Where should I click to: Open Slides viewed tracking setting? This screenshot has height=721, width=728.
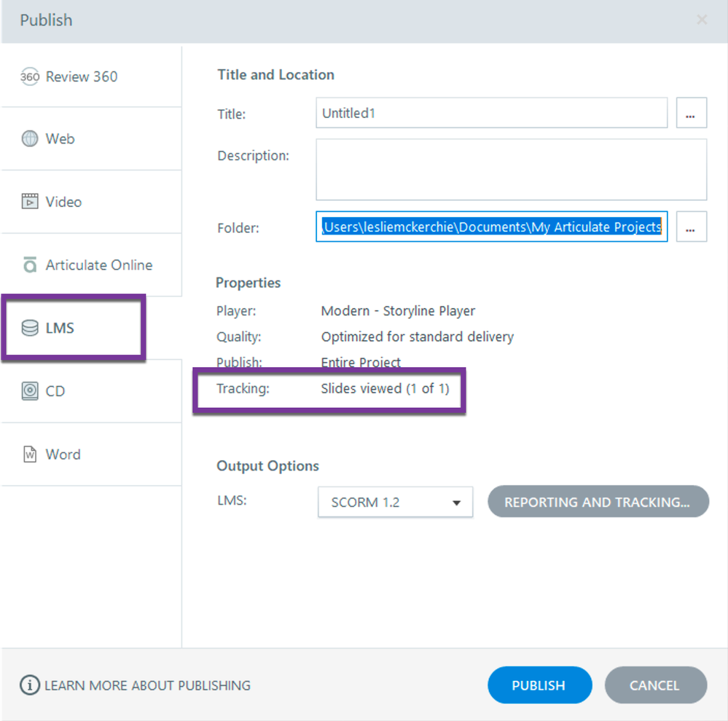[x=385, y=389]
